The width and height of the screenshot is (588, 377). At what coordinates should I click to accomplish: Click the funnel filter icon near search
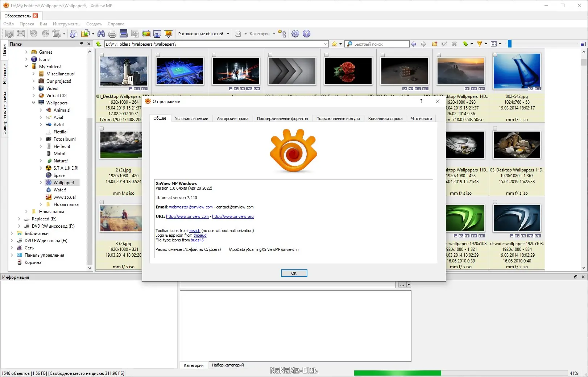tap(480, 44)
